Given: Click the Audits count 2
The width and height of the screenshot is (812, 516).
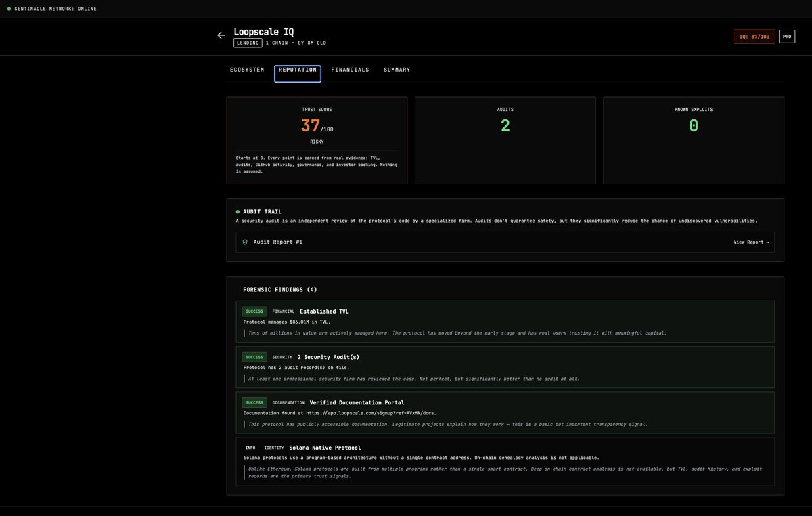Looking at the screenshot, I should pos(505,125).
